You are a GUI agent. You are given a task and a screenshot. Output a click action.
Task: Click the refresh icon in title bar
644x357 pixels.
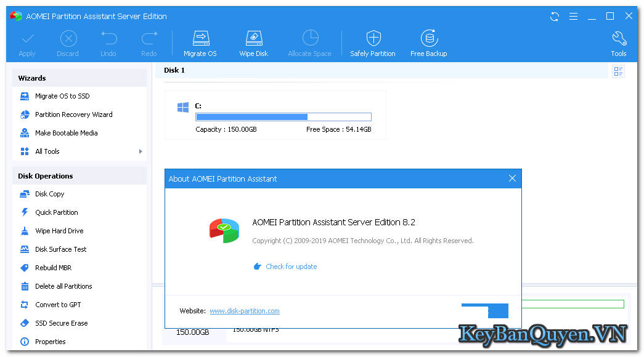[555, 17]
